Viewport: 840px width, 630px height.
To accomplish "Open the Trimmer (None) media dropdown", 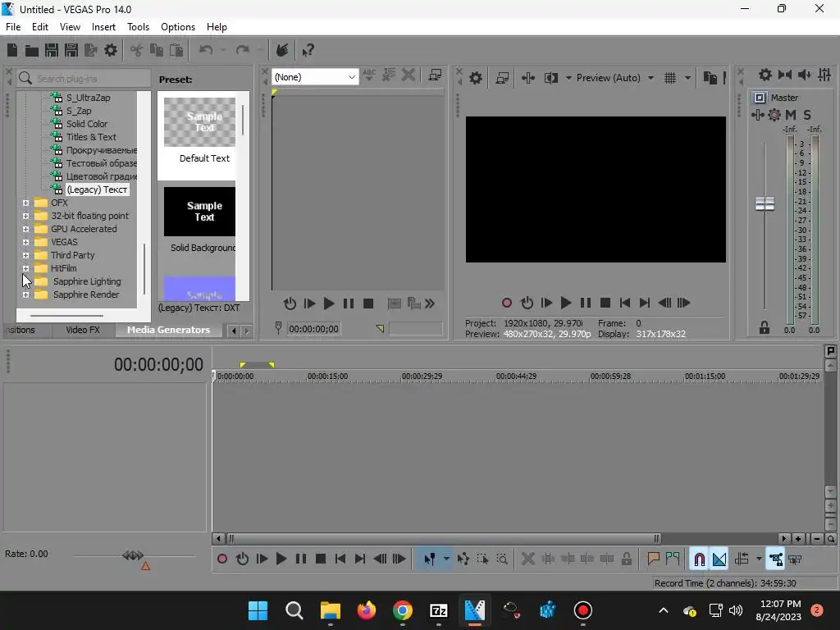I will click(x=314, y=77).
